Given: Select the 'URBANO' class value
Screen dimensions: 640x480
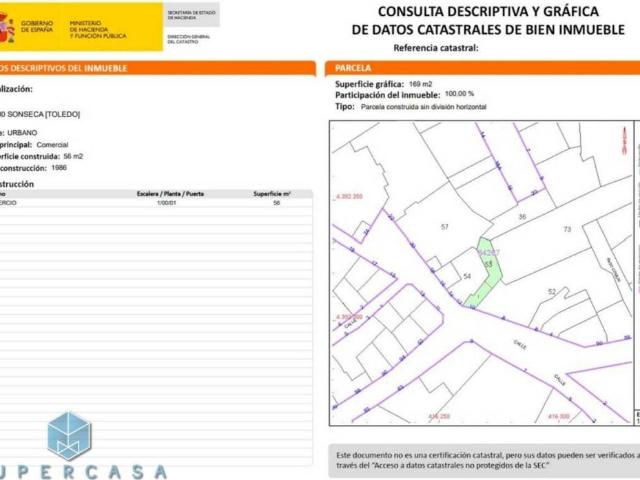Looking at the screenshot, I should pyautogui.click(x=22, y=133).
